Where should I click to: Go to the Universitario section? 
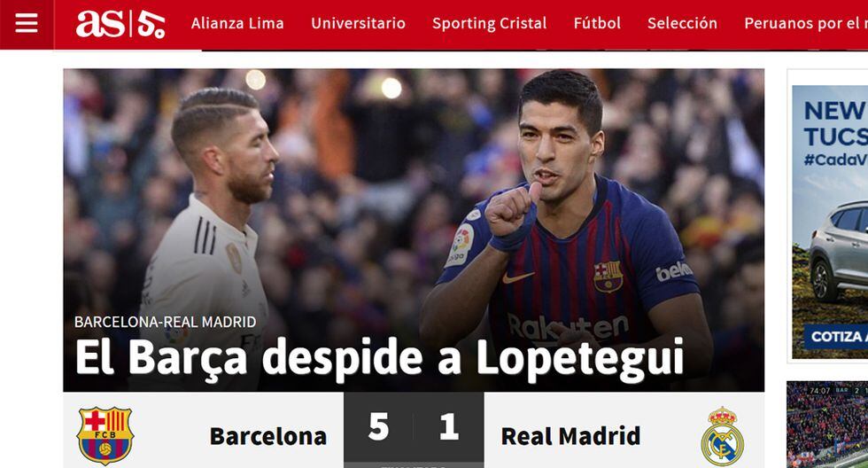(x=358, y=23)
